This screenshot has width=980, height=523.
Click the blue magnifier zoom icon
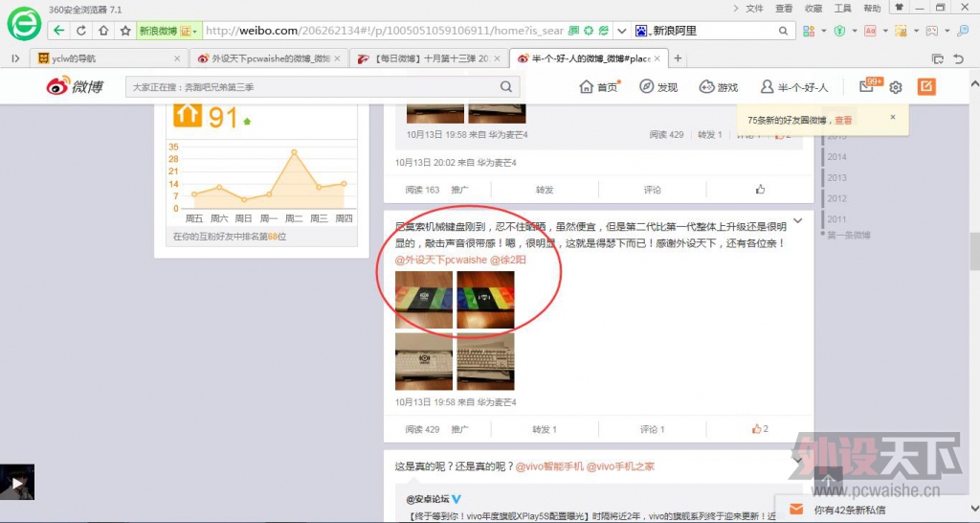coord(963,31)
